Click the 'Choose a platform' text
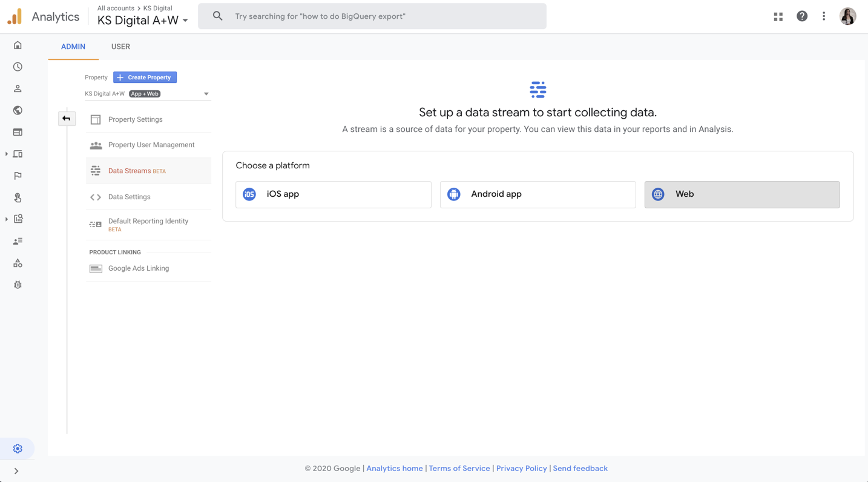868x482 pixels. click(272, 165)
